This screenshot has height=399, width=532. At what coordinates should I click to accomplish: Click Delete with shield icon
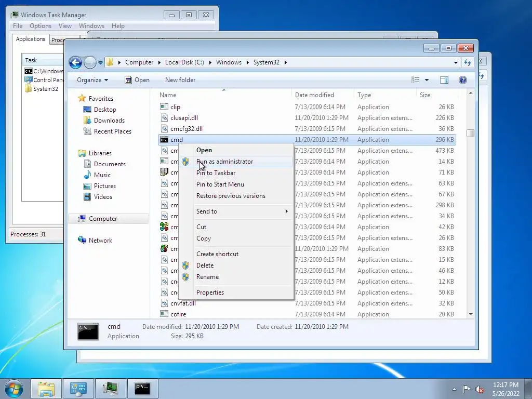pos(236,265)
